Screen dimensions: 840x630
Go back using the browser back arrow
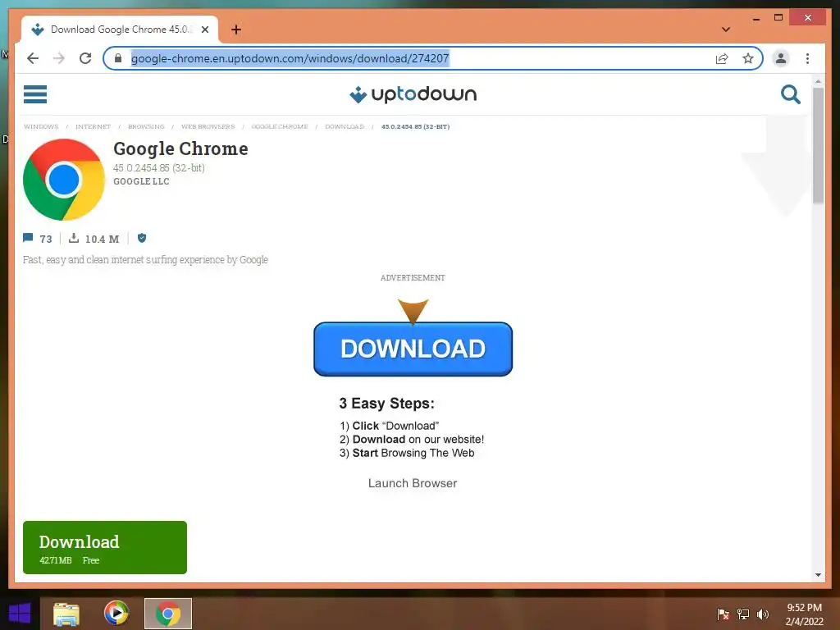pos(33,58)
